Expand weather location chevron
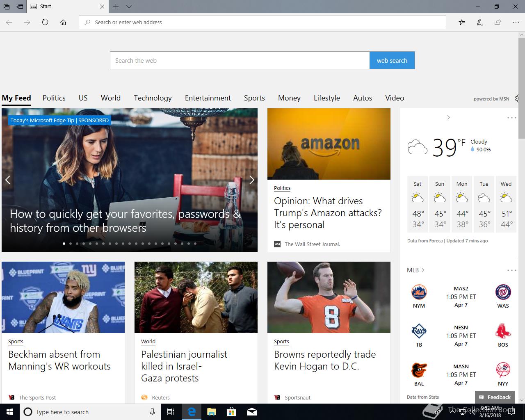Viewport: 525px width, 420px height. point(448,117)
